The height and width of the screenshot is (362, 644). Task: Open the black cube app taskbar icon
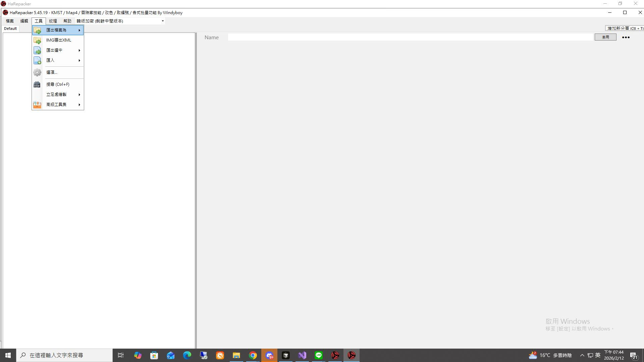click(286, 355)
